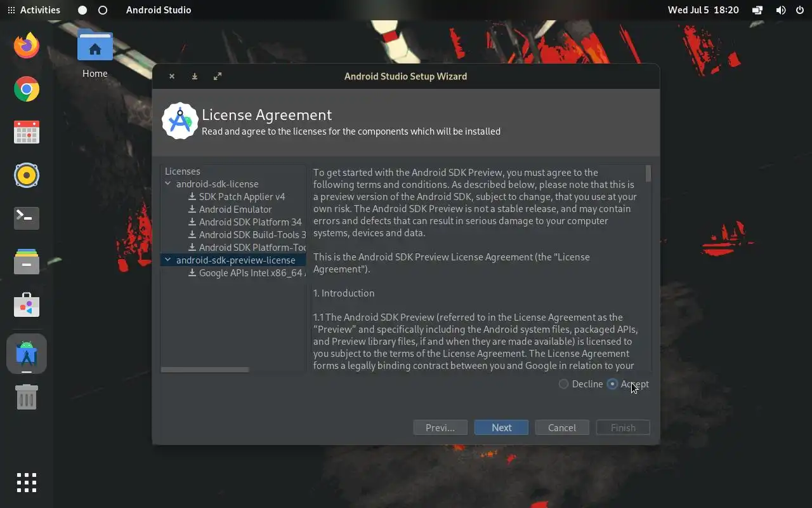Click the license text vertical scrollbar thumb
The width and height of the screenshot is (812, 508).
tap(648, 173)
